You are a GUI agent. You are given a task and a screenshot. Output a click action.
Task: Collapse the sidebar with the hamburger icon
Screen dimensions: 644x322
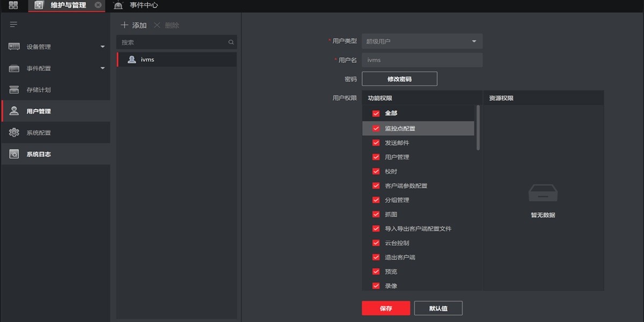point(12,24)
